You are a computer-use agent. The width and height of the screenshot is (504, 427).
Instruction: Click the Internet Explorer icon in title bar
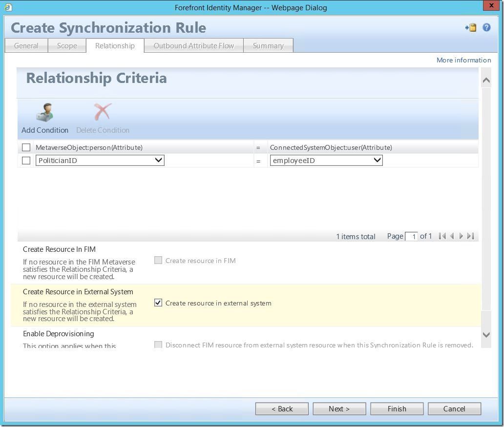click(8, 7)
